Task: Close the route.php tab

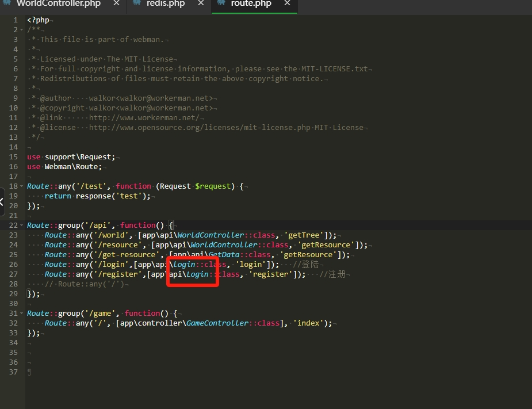Action: click(288, 3)
